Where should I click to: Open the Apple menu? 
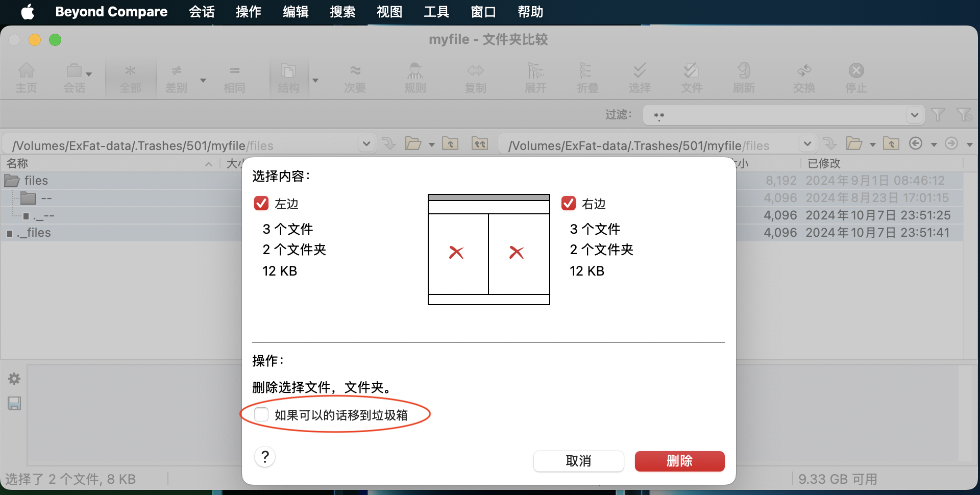tap(28, 11)
